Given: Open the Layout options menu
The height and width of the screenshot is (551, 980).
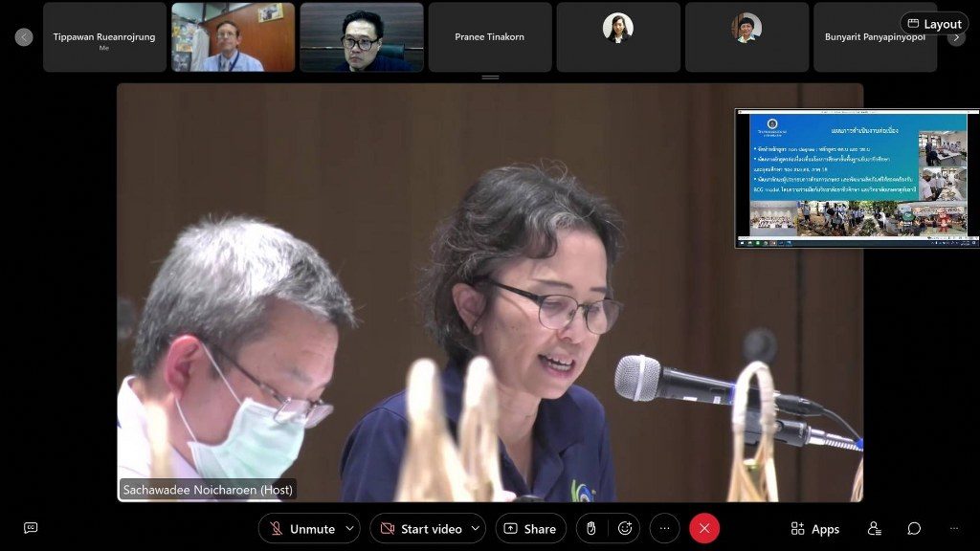Looking at the screenshot, I should coord(934,24).
